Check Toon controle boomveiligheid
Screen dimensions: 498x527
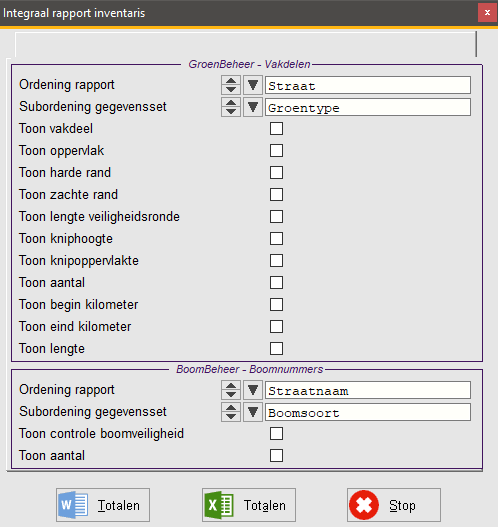[276, 434]
